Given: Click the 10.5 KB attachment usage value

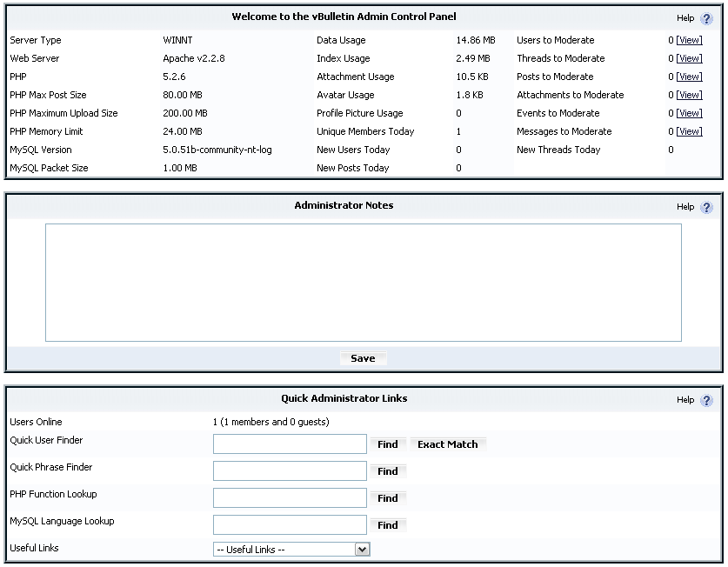Looking at the screenshot, I should tap(472, 77).
